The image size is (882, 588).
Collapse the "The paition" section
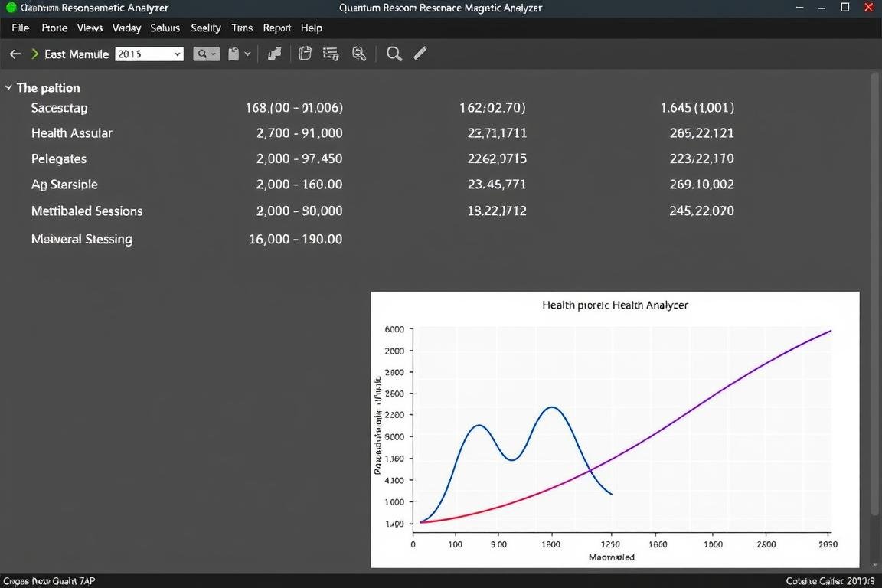click(8, 88)
